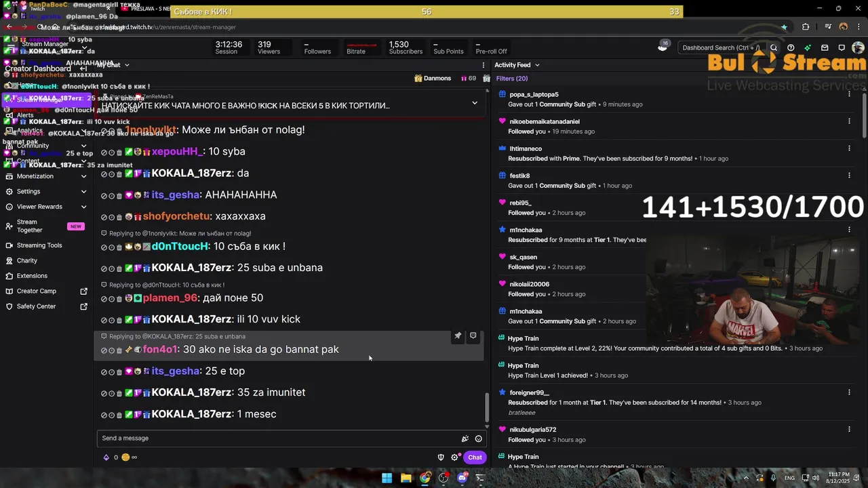Reply to fon4o1's message with the reply icon

pyautogui.click(x=473, y=335)
